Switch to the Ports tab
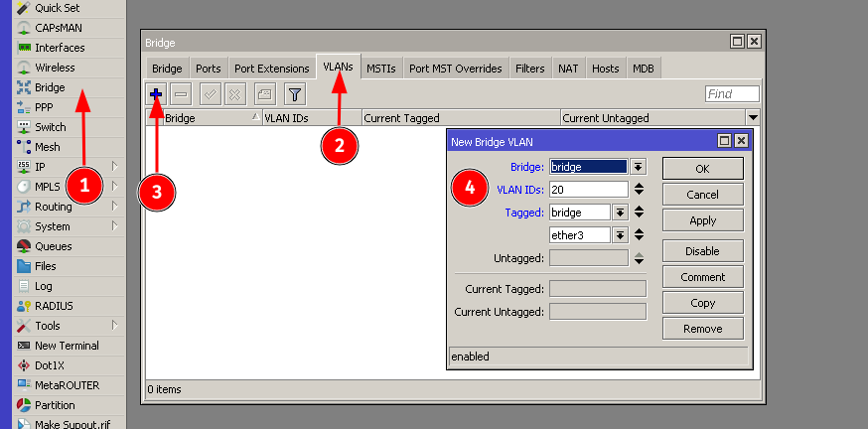868x429 pixels. [x=209, y=69]
